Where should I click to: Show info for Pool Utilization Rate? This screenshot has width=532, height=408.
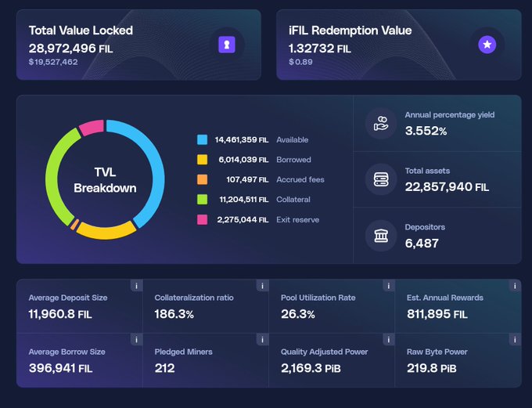(x=389, y=286)
